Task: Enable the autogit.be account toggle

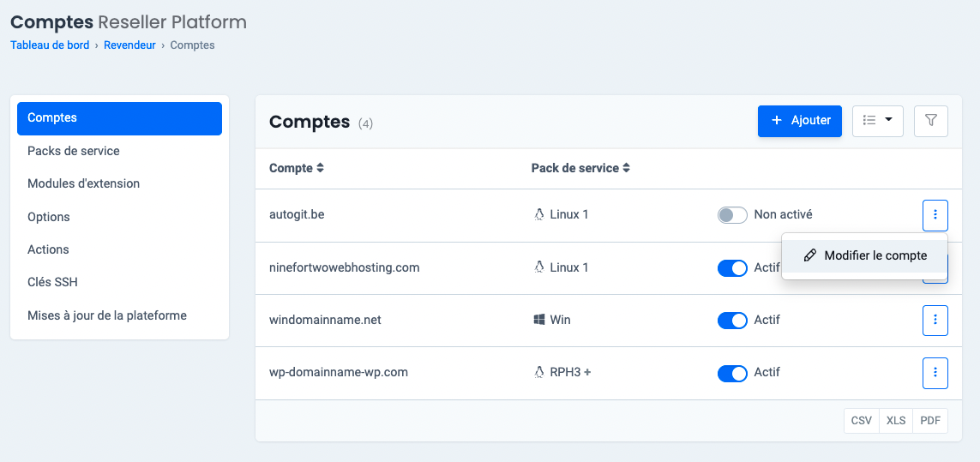Action: [732, 215]
